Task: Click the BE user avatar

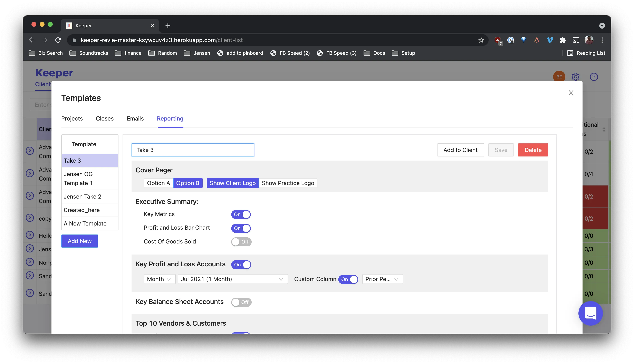Action: point(559,77)
